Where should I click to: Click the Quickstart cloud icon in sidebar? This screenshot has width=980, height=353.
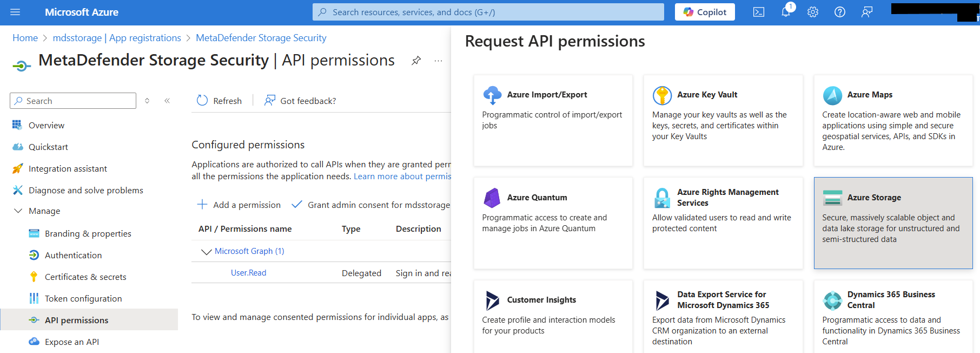click(x=17, y=147)
